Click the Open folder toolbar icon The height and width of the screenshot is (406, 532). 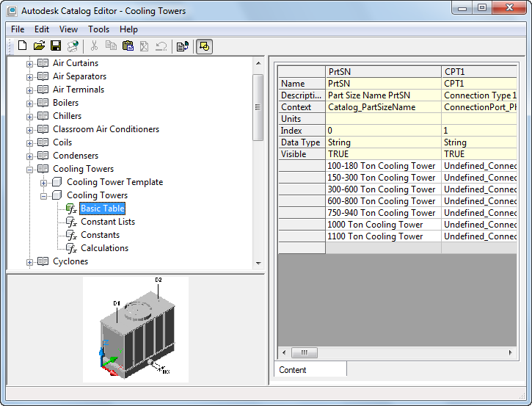coord(39,46)
